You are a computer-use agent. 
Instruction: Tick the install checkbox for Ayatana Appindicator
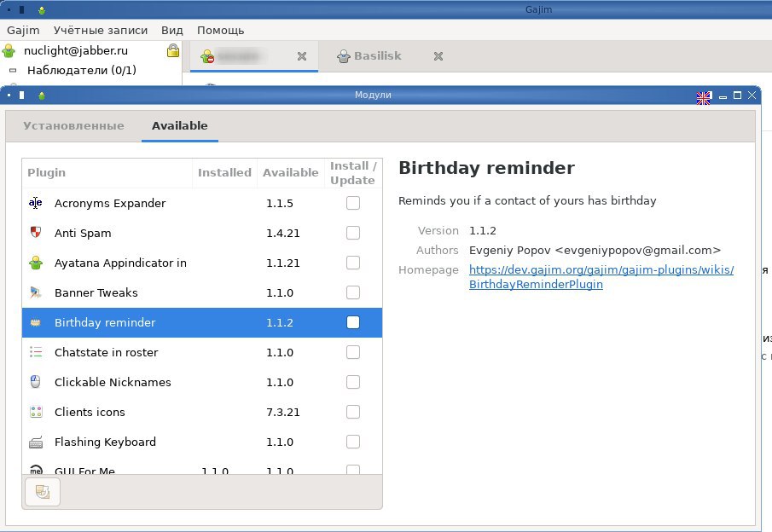[x=353, y=263]
